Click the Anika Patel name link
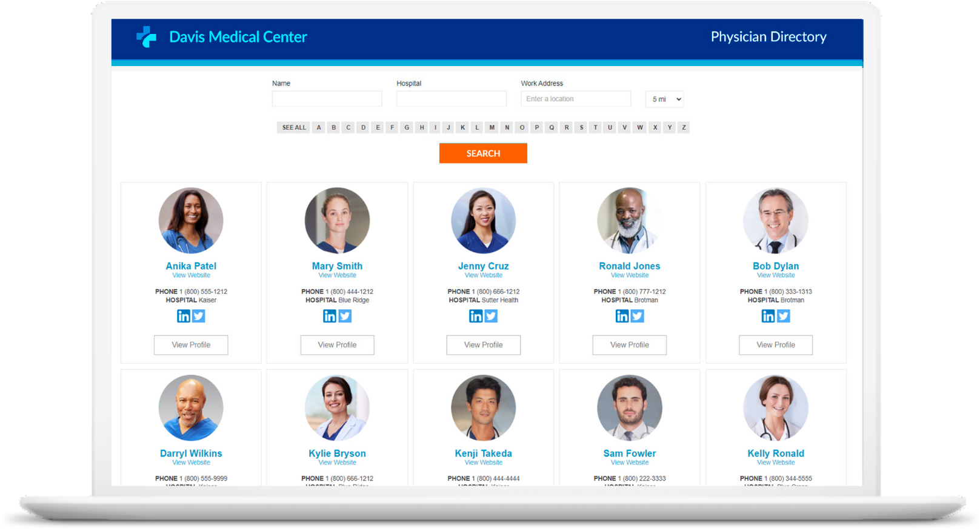 click(191, 266)
